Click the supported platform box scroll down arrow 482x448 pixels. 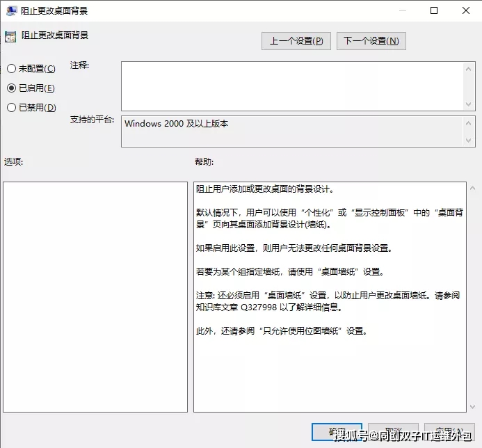(x=469, y=141)
